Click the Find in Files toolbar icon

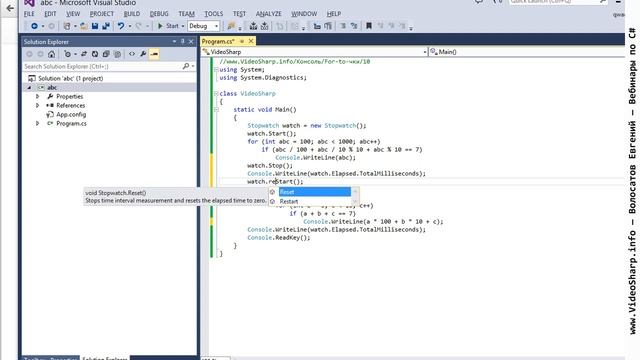coord(231,26)
